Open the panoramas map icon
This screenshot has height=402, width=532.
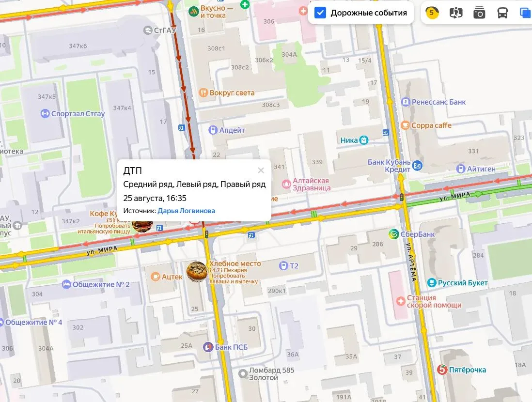click(455, 13)
